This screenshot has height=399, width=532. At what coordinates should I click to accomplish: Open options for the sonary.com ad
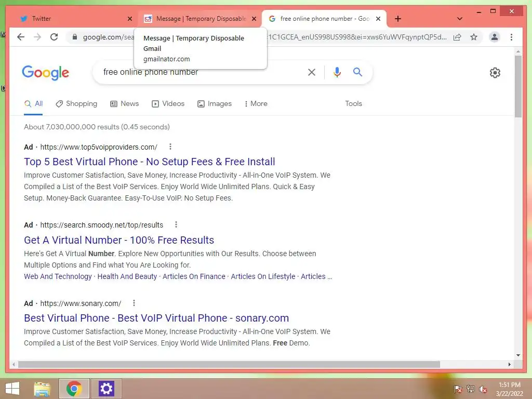tap(134, 303)
